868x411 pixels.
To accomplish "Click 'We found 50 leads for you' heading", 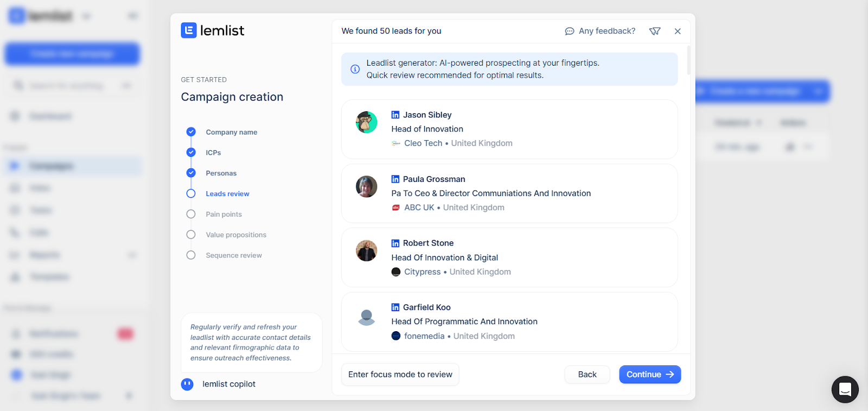I will [x=391, y=31].
